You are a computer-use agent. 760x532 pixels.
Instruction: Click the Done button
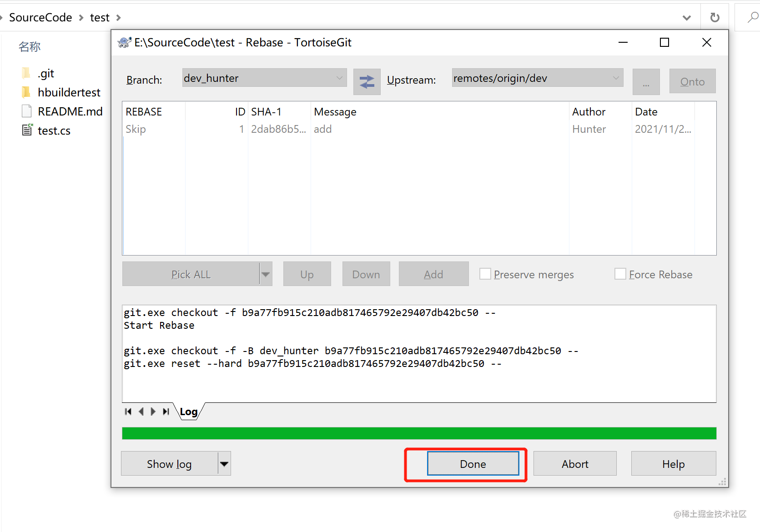pyautogui.click(x=473, y=464)
